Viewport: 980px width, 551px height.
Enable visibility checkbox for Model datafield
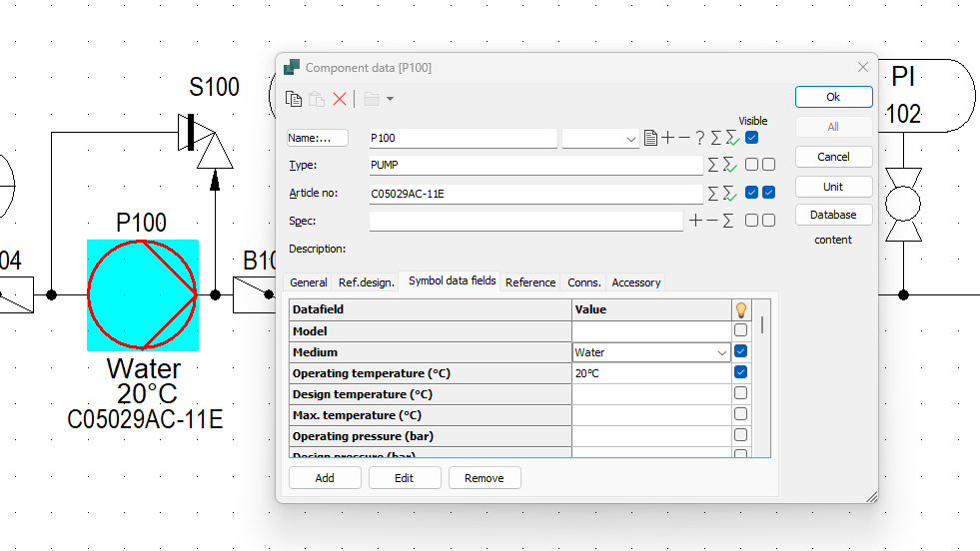(x=740, y=329)
